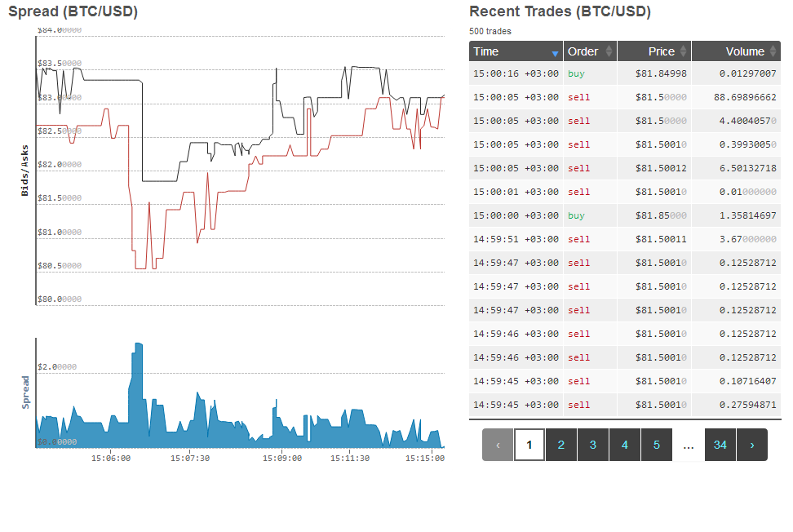Select the sell row with volume 88.69896662
793x532 pixels.
coord(624,97)
